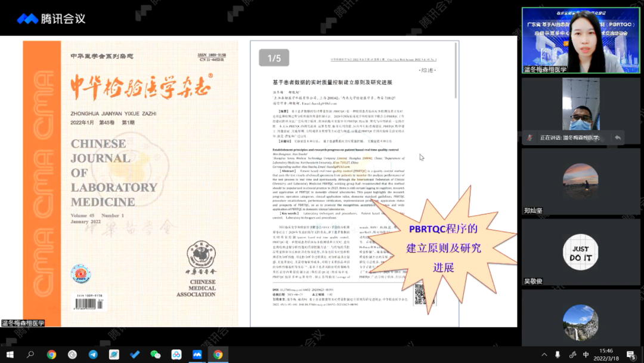Viewport: 644px width, 363px height.
Task: Expand hidden icons in the system tray
Action: pos(544,355)
